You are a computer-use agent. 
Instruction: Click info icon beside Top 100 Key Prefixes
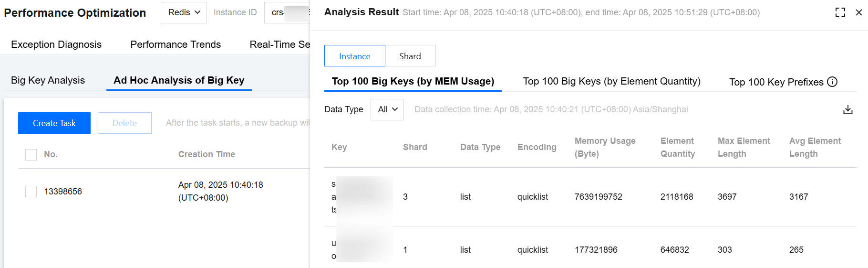click(832, 82)
